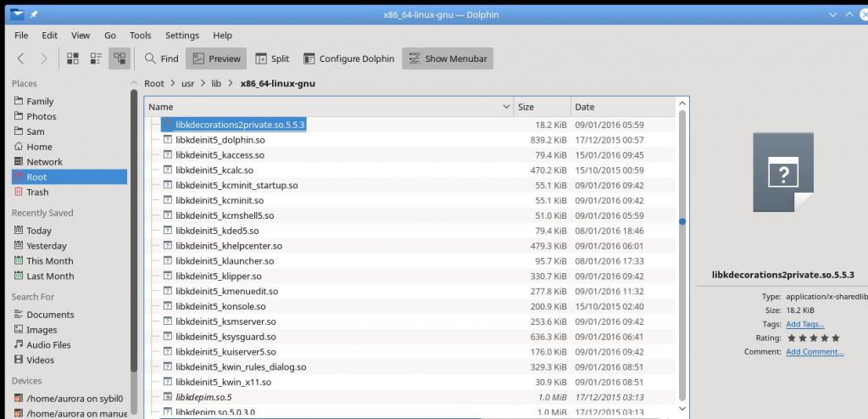Toggle the Preview button off

(216, 59)
